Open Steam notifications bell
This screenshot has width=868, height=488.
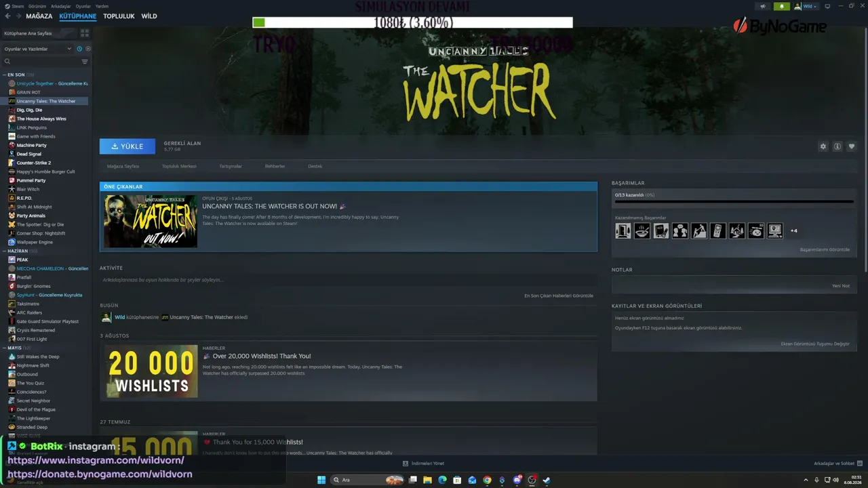781,6
